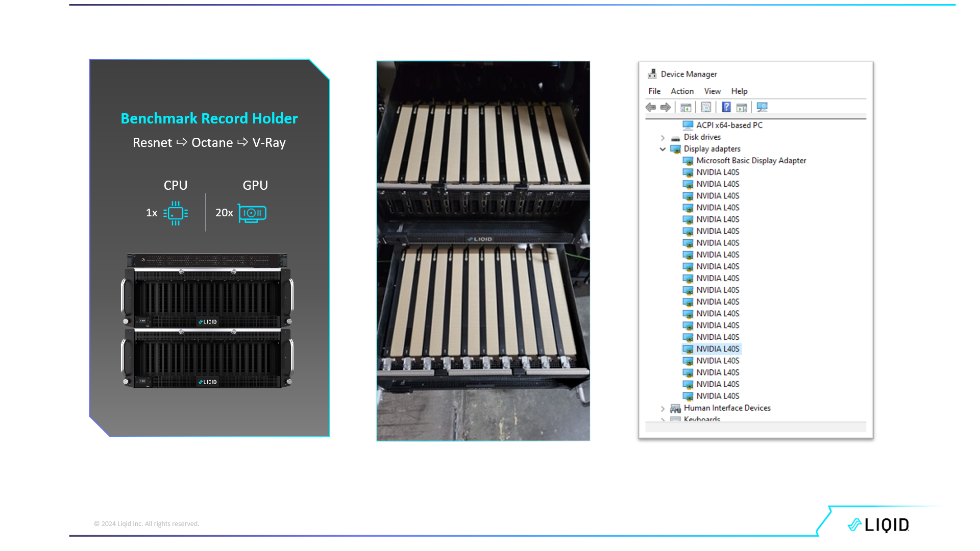Click the Forward arrow in Device Manager toolbar

point(666,107)
